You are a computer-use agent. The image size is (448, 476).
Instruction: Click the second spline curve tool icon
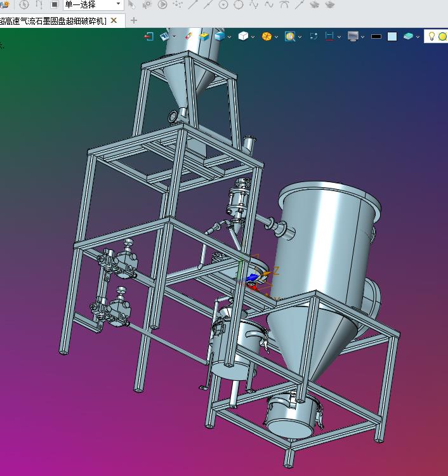269,4
